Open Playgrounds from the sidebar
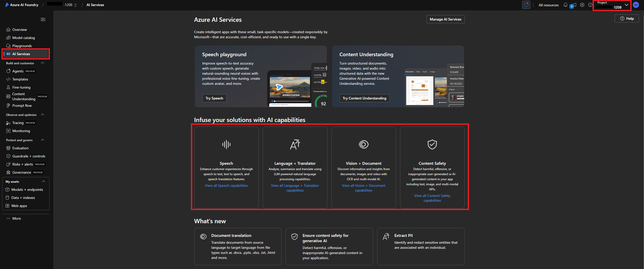 22,46
